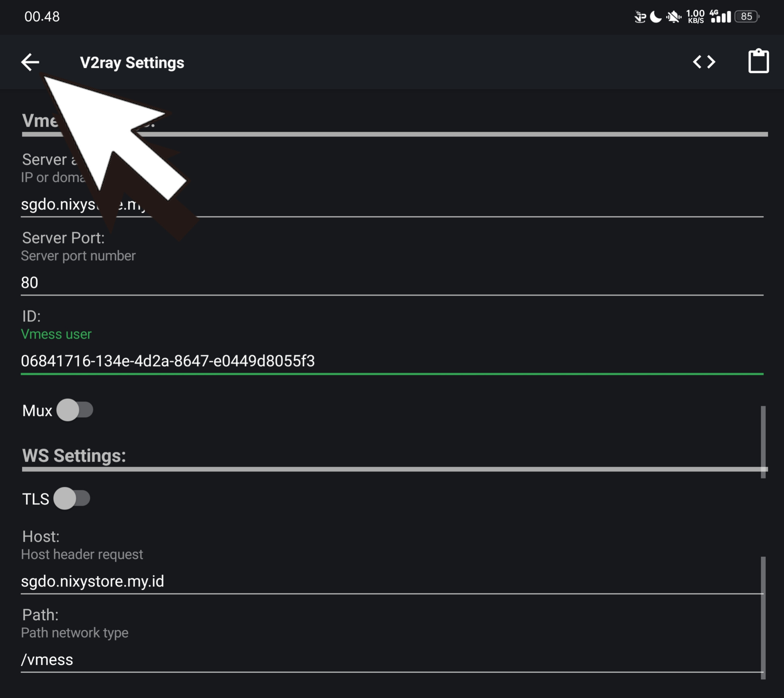Tap the 4G signal strength icon
The image size is (784, 698).
(x=720, y=17)
